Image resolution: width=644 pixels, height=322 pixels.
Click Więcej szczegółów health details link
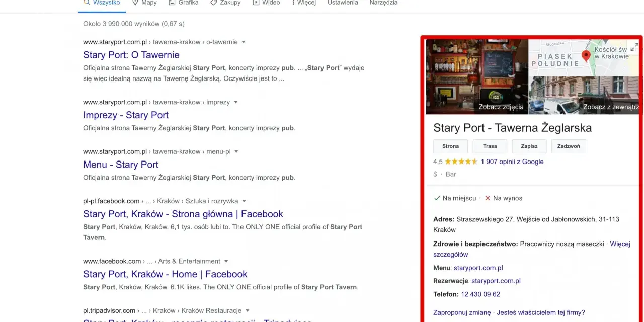point(532,249)
